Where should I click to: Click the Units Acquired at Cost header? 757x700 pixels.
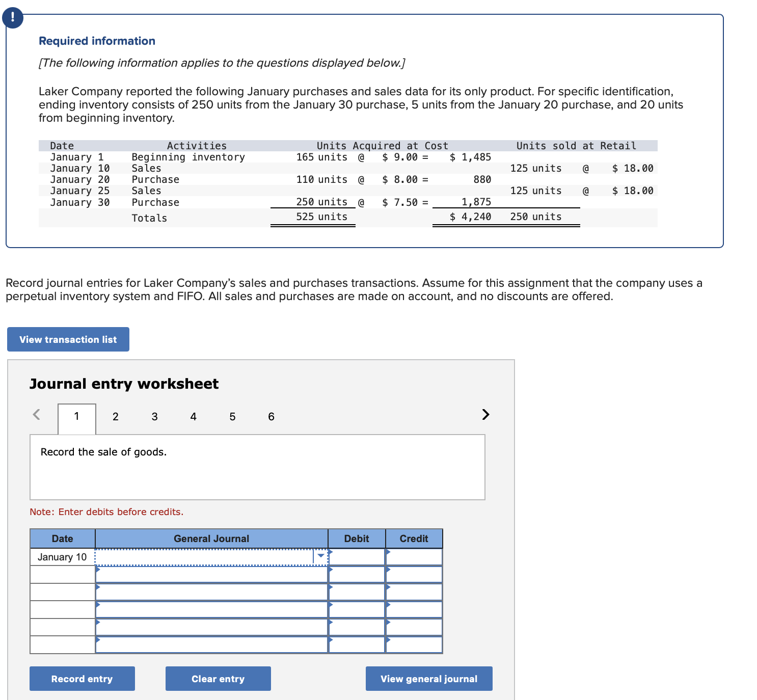[383, 146]
